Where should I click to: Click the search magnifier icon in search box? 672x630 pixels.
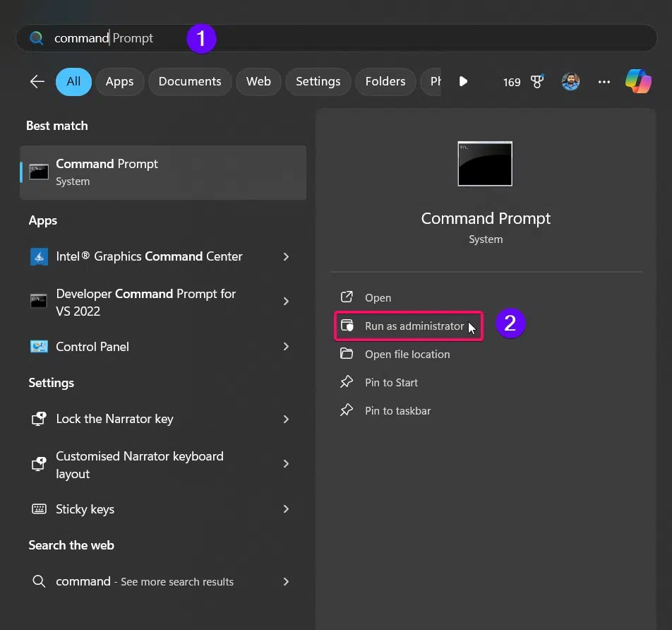tap(37, 38)
